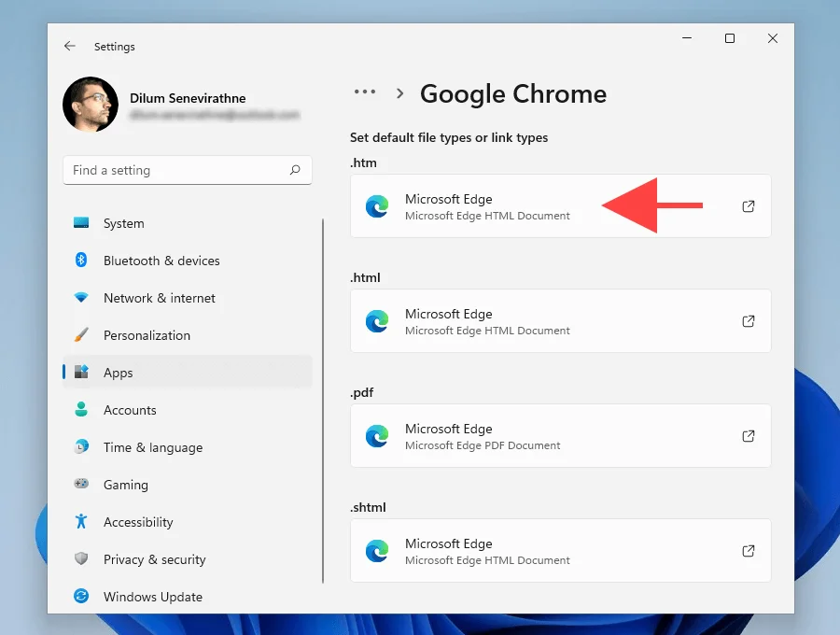The height and width of the screenshot is (635, 840).
Task: Click the Accessibility figure icon
Action: 81,521
